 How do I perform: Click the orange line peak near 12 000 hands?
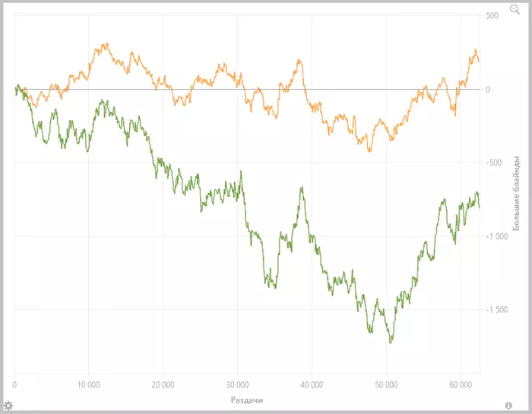click(107, 44)
